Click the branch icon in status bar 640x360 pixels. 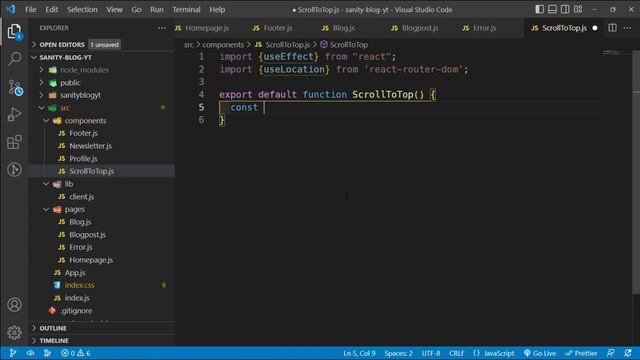[13, 353]
